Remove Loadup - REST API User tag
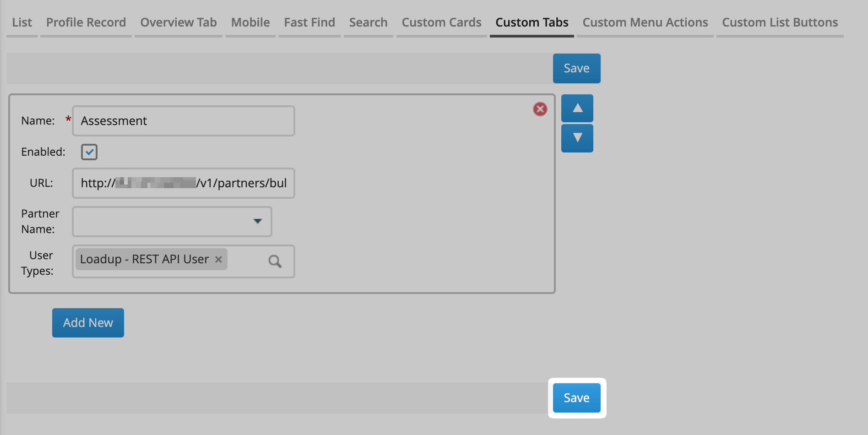Image resolution: width=868 pixels, height=435 pixels. coord(218,259)
